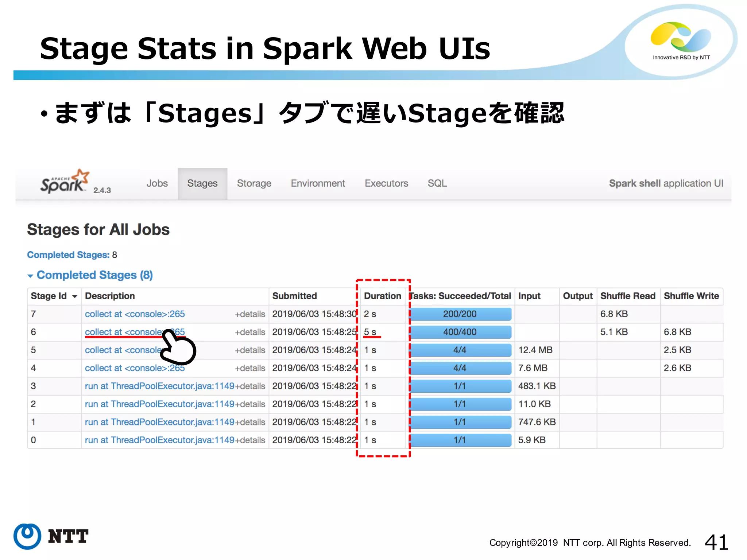Click the NTT logo at bottom left

click(51, 536)
